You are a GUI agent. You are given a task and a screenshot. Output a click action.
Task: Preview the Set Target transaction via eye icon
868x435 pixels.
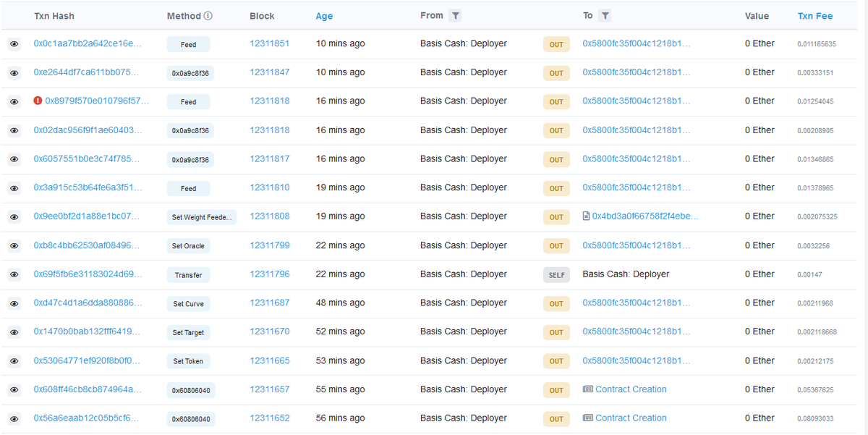click(14, 332)
